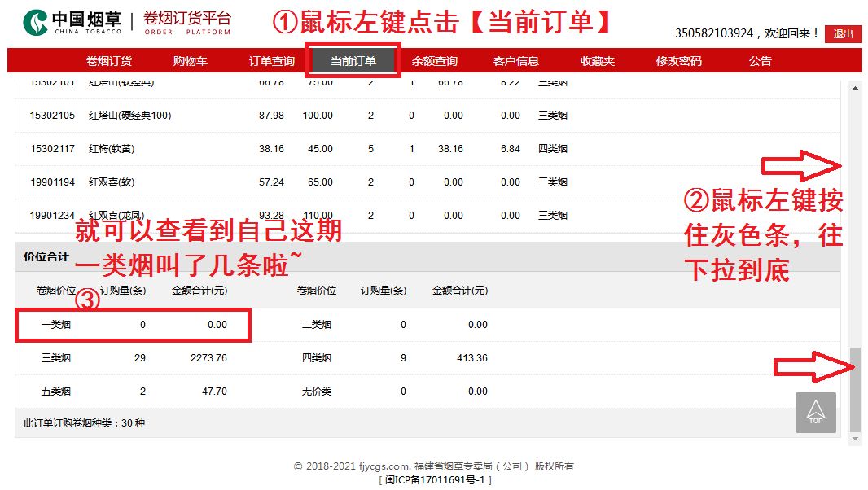Click the retail price 65.00
Screen dimensions: 868x490
pos(321,182)
